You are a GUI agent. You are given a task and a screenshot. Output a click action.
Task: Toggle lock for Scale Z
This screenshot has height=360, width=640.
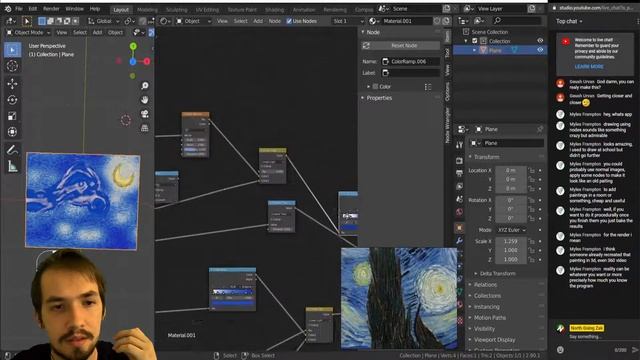pyautogui.click(x=531, y=260)
